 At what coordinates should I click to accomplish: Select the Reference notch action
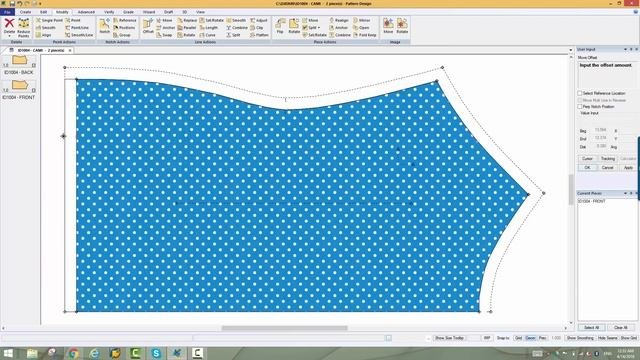[x=124, y=20]
